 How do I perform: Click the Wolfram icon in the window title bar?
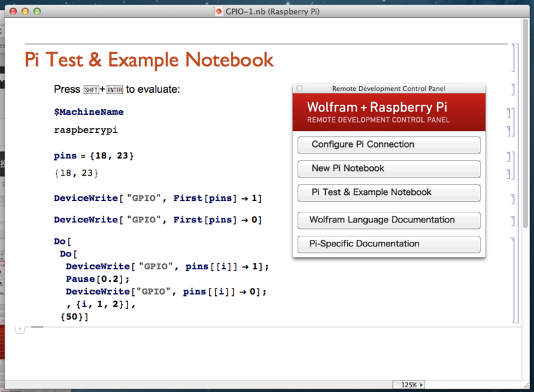pyautogui.click(x=218, y=11)
